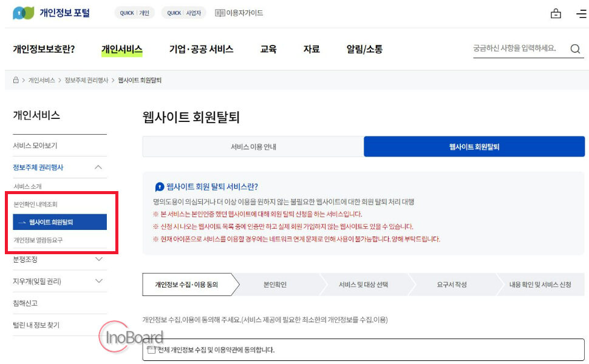Select the 웹사이트 회원탈퇴 blue tab
Screen dimensions: 589x364
click(474, 147)
